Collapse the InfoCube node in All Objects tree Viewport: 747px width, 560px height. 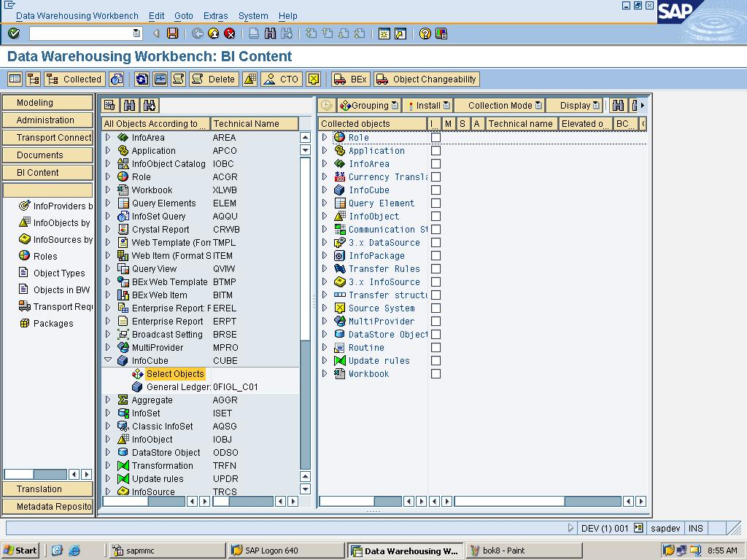(x=108, y=360)
